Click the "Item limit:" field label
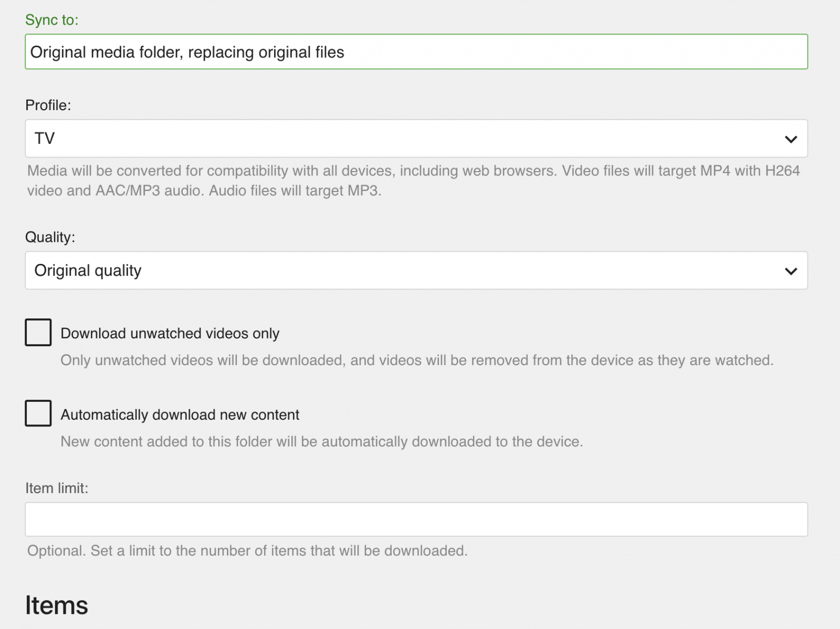Viewport: 840px width, 629px height. click(57, 488)
